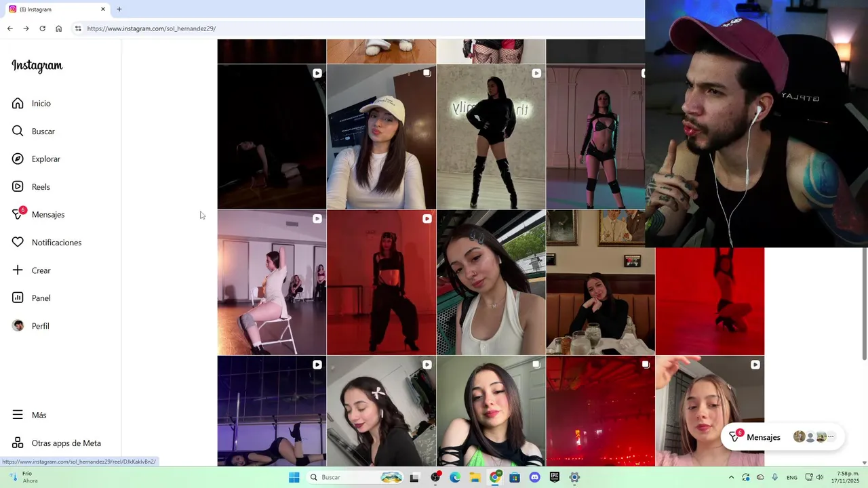
Task: Open OBS Studio taskbar icon
Action: point(435,477)
